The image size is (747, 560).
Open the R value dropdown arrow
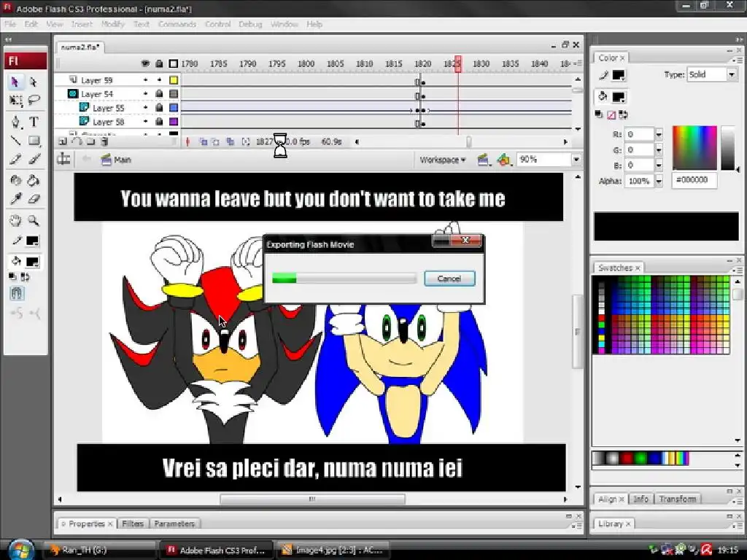(x=659, y=135)
